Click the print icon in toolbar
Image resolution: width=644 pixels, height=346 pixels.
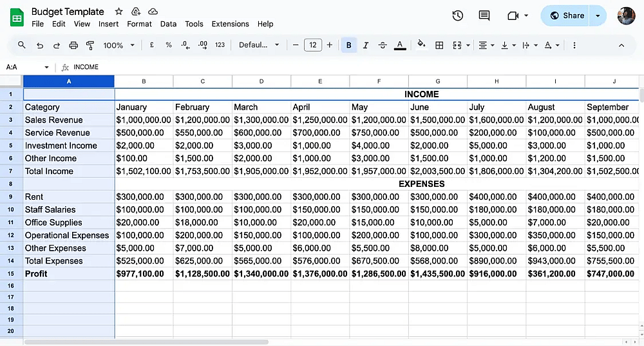[x=73, y=45]
